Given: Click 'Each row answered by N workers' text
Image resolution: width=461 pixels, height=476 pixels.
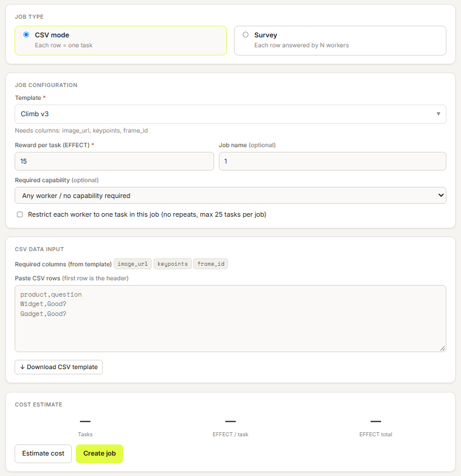Looking at the screenshot, I should 302,45.
